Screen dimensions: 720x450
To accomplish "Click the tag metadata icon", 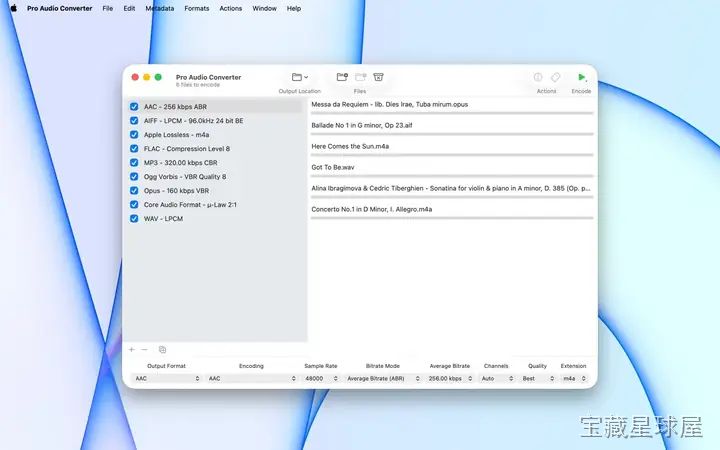I will (x=555, y=77).
